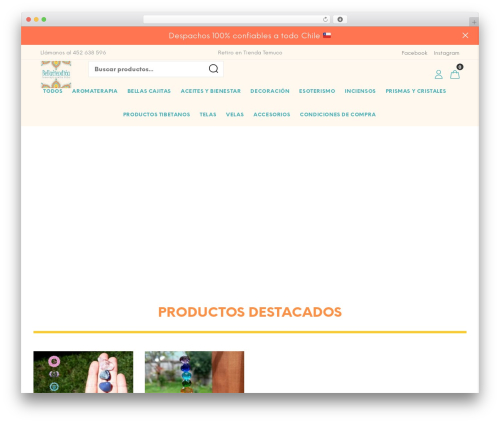Click the browser reload icon
Screen dimensions: 500x423
coord(325,19)
